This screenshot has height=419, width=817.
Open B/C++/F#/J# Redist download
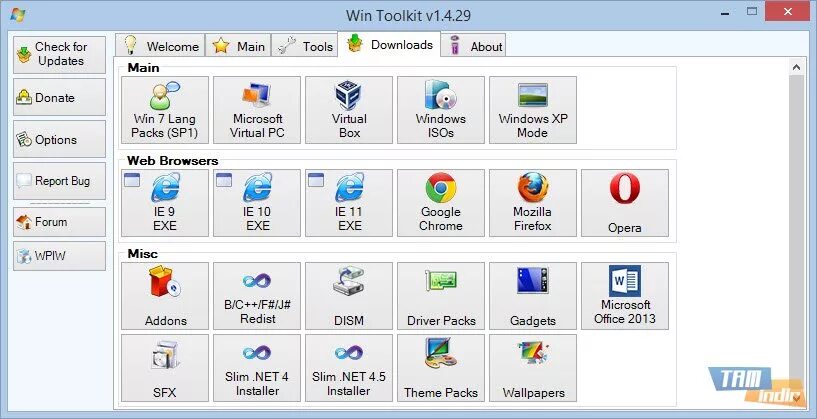coord(257,296)
